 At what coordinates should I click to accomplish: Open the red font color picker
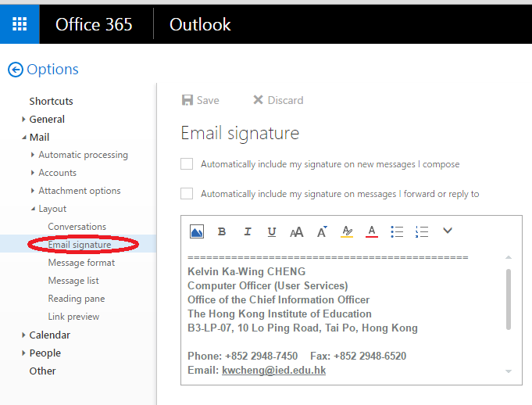click(372, 232)
